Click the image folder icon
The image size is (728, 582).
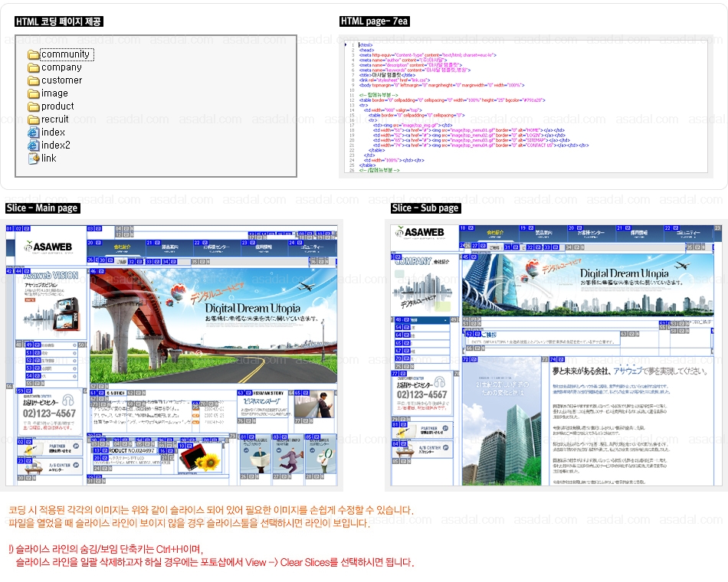[34, 93]
